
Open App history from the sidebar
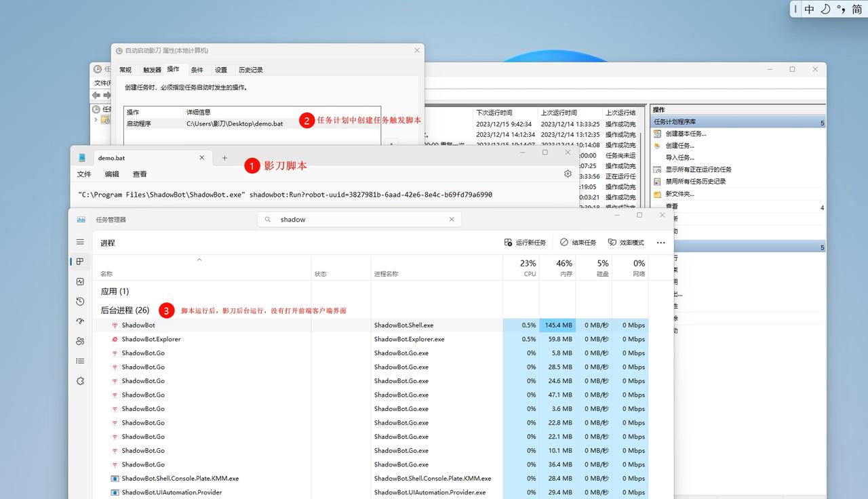tap(80, 301)
